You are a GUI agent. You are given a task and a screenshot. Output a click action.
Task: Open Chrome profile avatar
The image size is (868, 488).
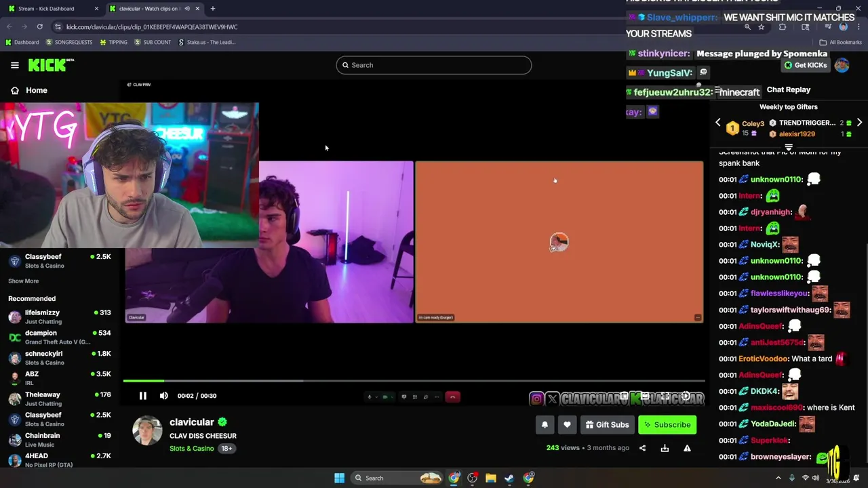[843, 27]
